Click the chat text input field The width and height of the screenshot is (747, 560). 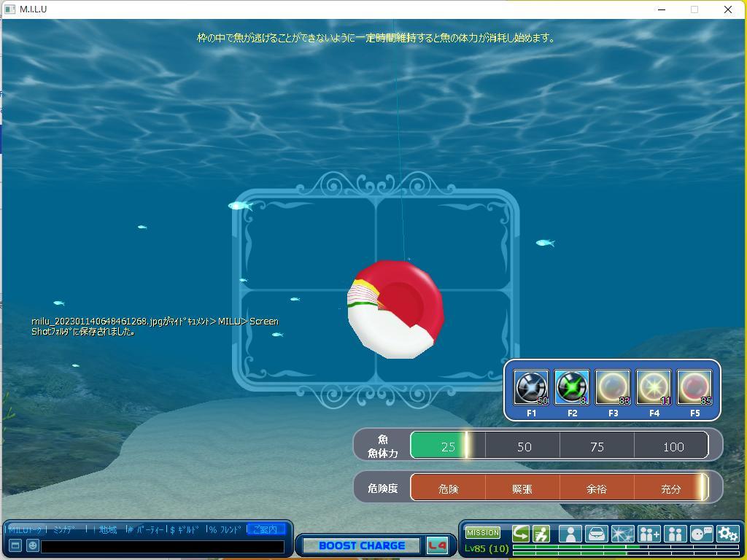[x=162, y=546]
